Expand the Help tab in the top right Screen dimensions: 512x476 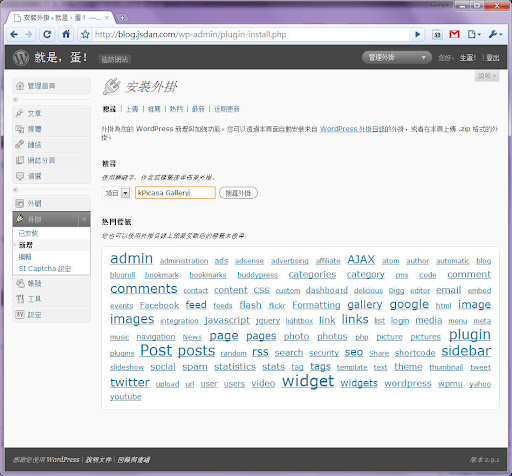487,76
